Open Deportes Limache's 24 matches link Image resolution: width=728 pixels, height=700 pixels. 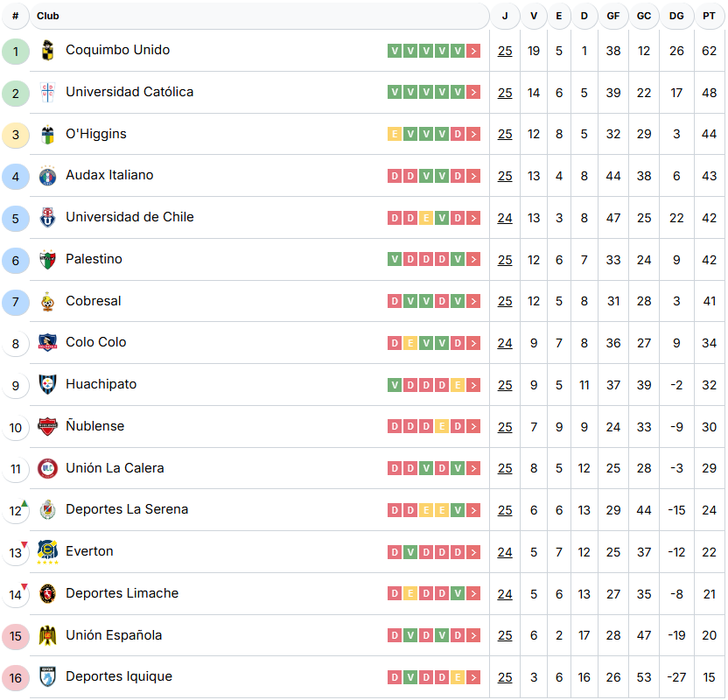coord(505,594)
